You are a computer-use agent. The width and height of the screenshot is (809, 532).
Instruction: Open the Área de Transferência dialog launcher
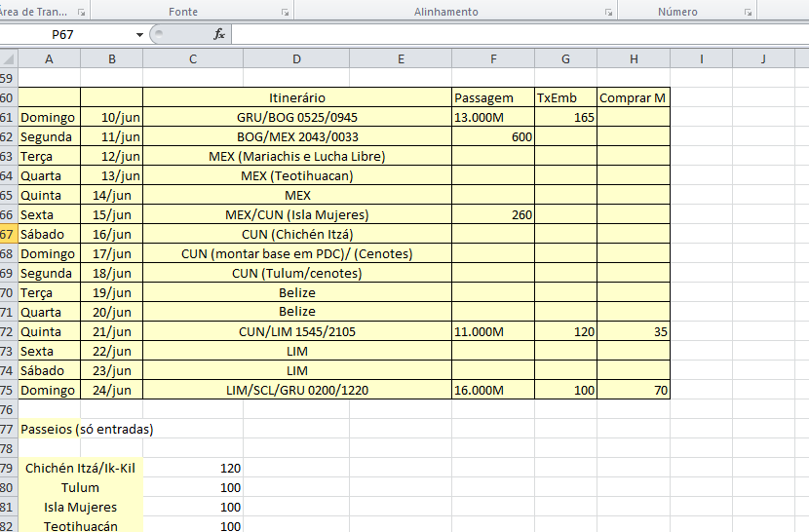[81, 13]
